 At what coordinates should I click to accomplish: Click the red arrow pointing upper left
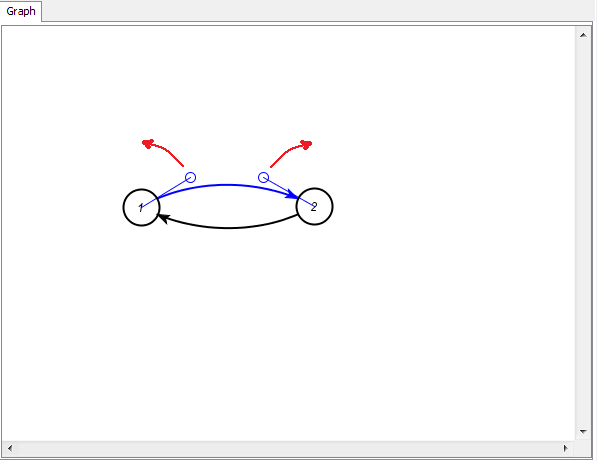163,152
